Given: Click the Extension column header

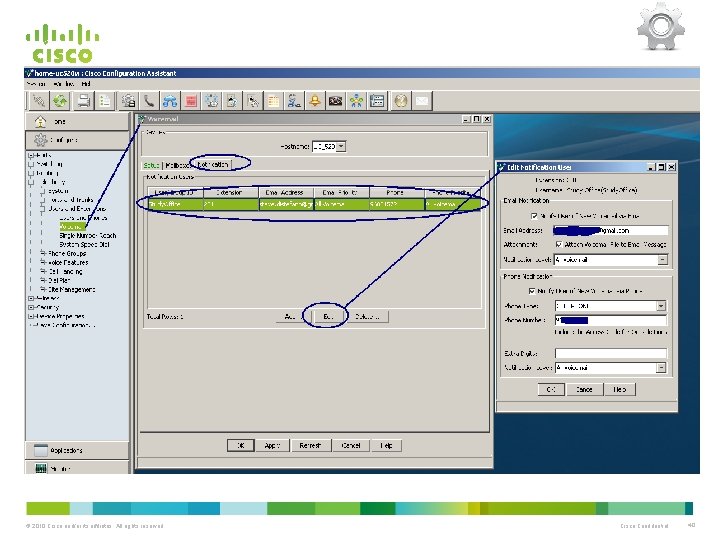Looking at the screenshot, I should click(x=231, y=192).
